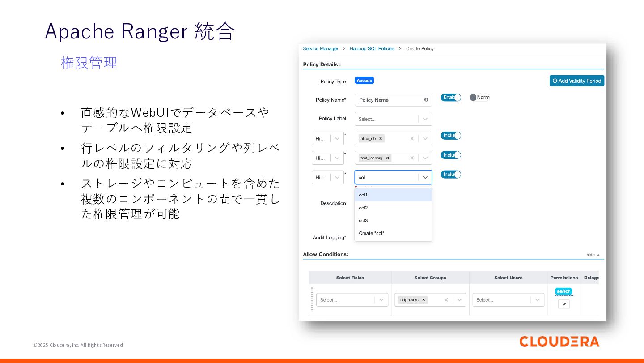644x363 pixels.
Task: Click the pencil edit permissions icon
Action: [x=564, y=304]
